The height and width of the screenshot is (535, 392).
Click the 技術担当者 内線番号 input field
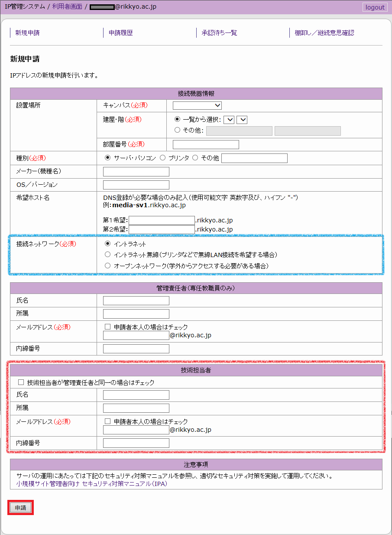136,443
